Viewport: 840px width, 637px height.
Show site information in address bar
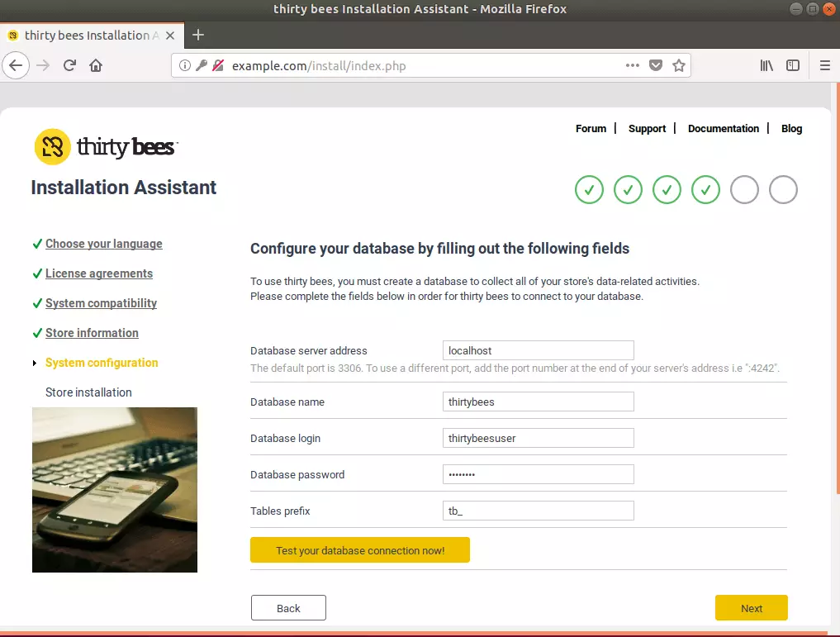(x=184, y=65)
